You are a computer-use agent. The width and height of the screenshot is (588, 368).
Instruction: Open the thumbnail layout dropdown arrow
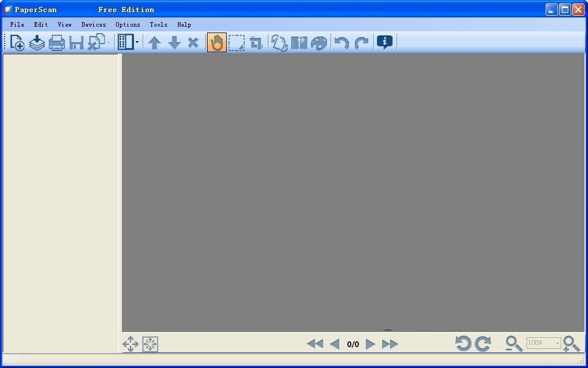click(x=137, y=42)
